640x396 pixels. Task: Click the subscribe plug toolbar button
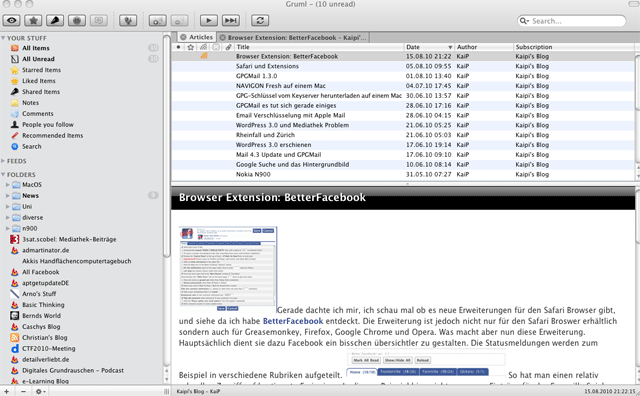pyautogui.click(x=128, y=20)
